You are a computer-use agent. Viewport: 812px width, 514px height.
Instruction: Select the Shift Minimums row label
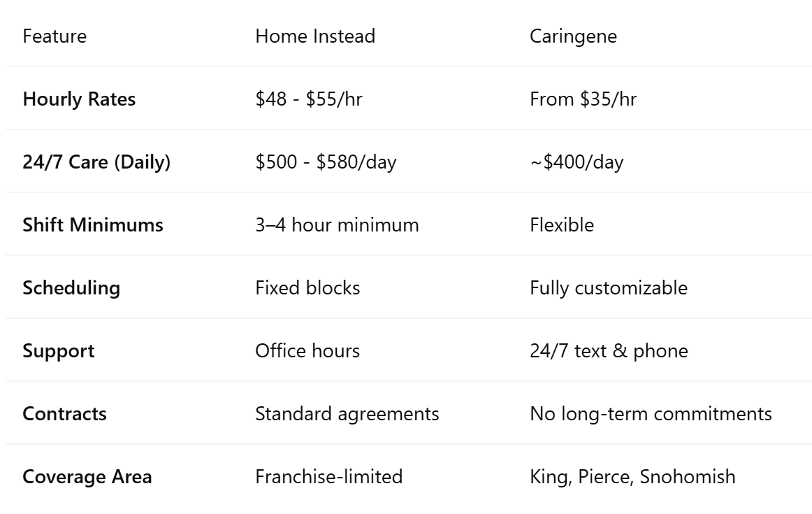pyautogui.click(x=93, y=225)
